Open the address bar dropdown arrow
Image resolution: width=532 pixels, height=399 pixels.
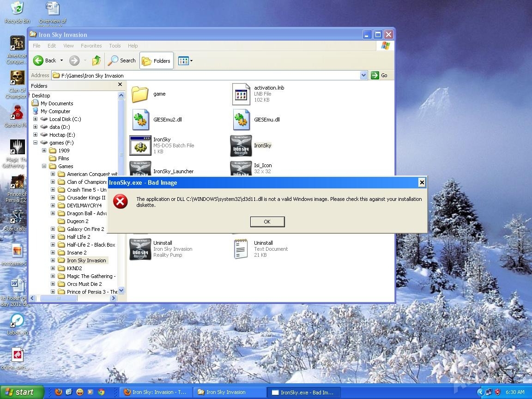coord(363,75)
